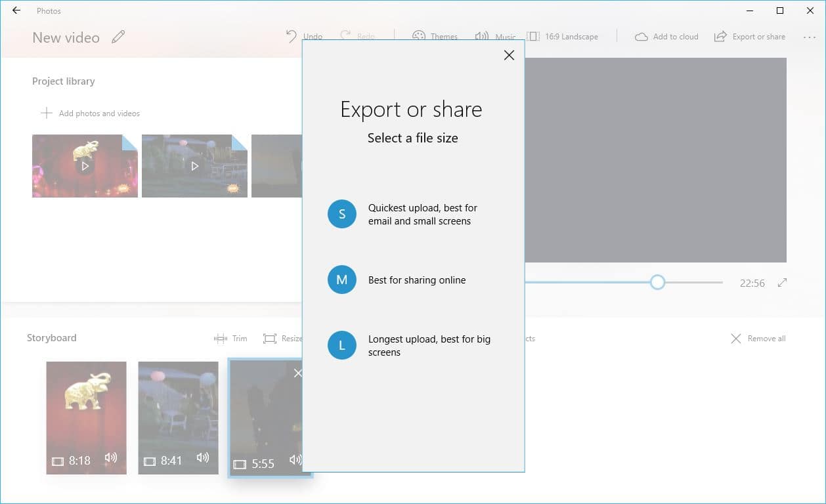Open the See more ellipsis menu

810,37
